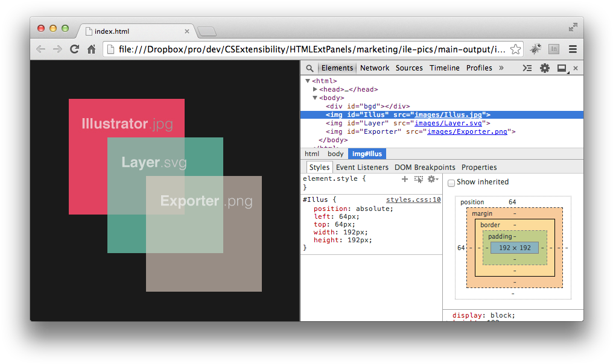Click the browser back arrow

(x=40, y=49)
